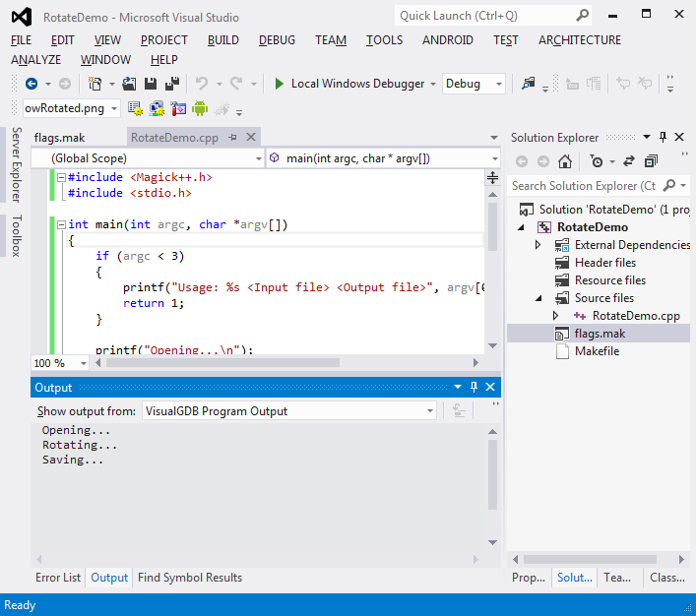Click the VisualGDB custom actions icon
696x616 pixels.
(x=178, y=108)
